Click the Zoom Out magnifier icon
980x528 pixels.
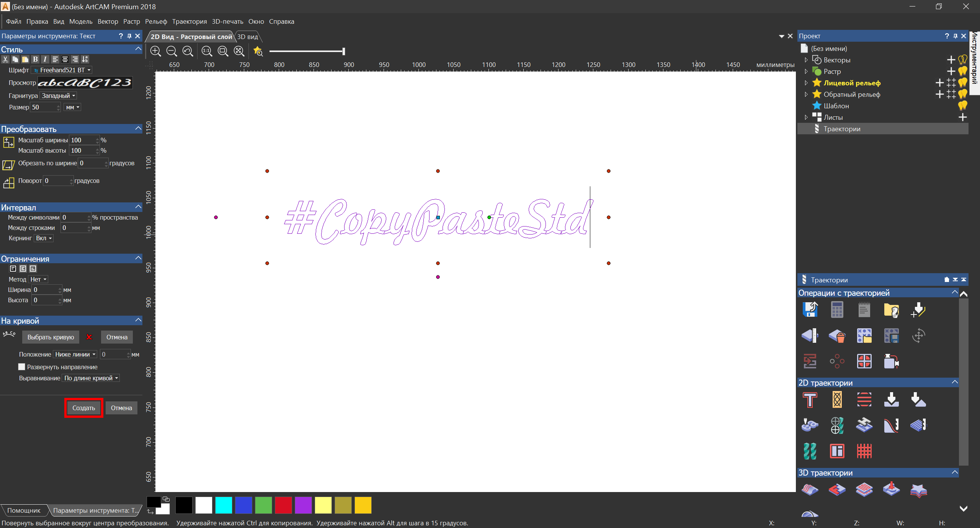point(171,51)
